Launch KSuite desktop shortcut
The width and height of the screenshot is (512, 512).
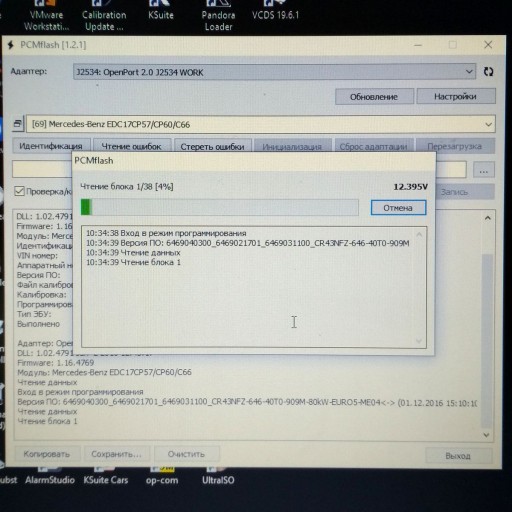point(161,10)
